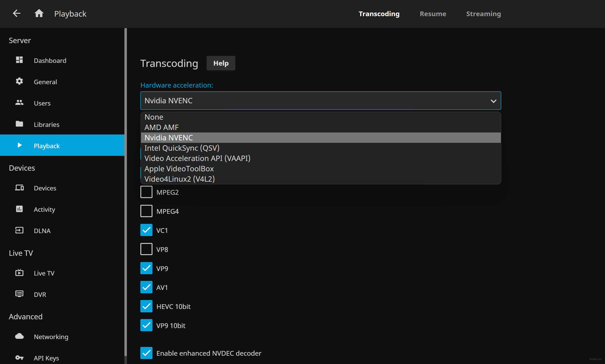Click the sidebar vertical scrollbar
The width and height of the screenshot is (605, 364).
[126, 191]
